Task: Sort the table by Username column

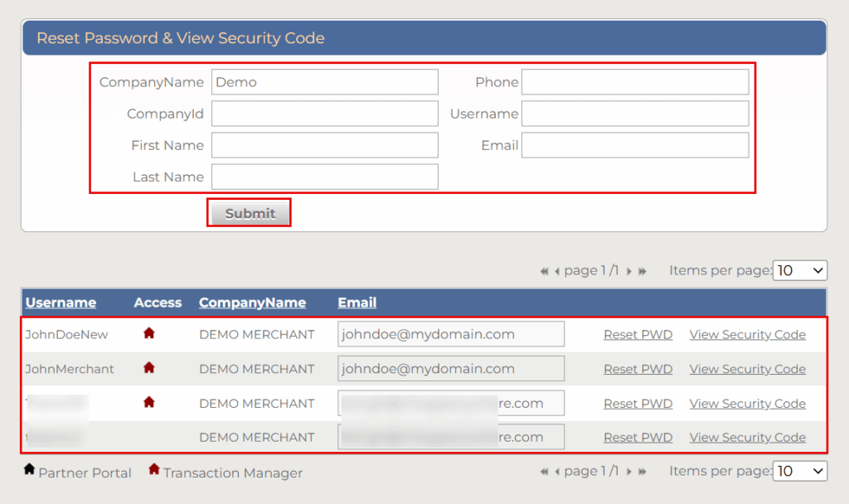Action: [61, 303]
